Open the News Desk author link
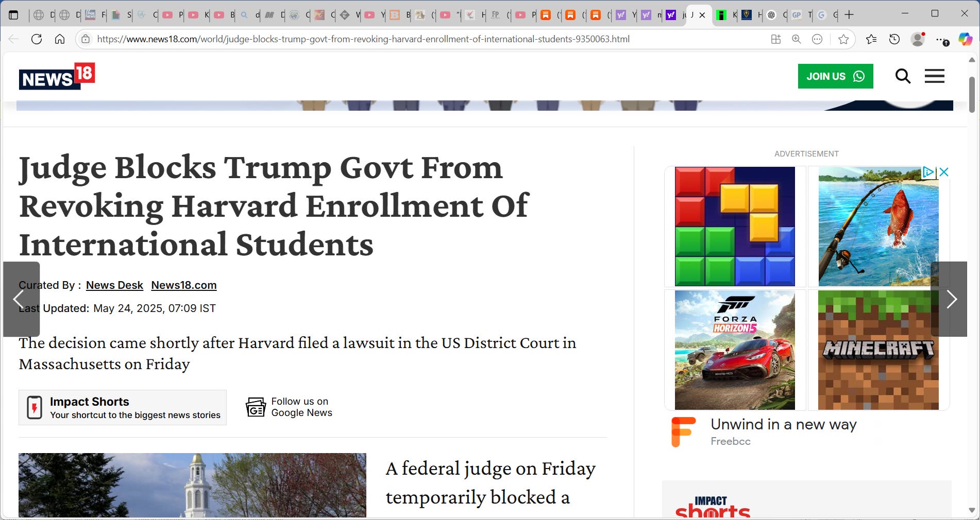The height and width of the screenshot is (520, 980). click(114, 285)
